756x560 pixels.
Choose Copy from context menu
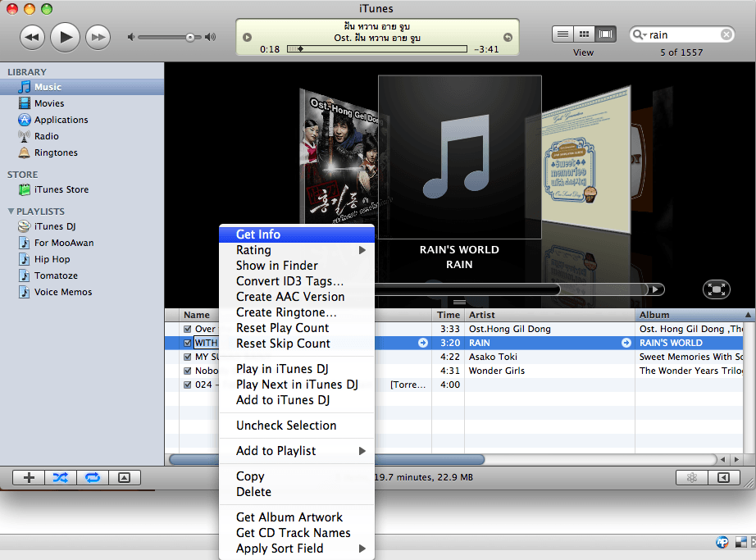tap(297, 476)
